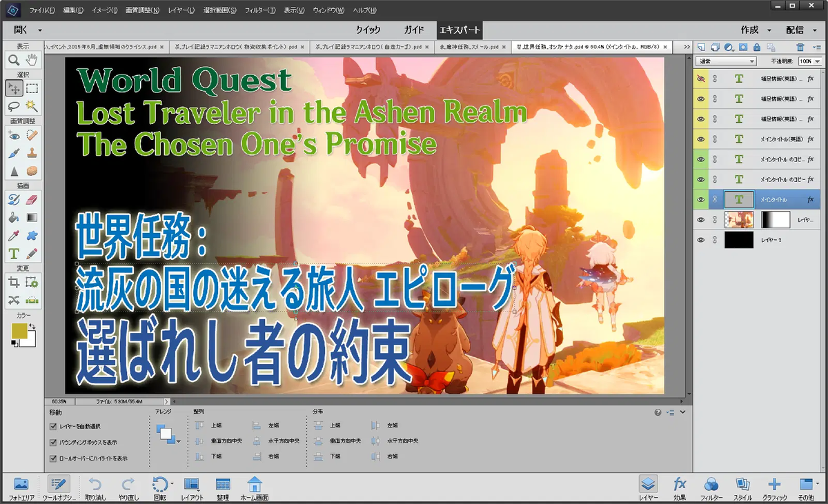Viewport: 828px width, 504px height.
Task: Toggle link icon on レイヤー 2
Action: coord(715,240)
